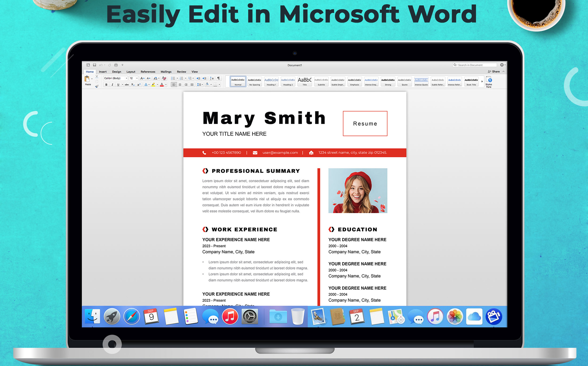Open the Review tab
Image resolution: width=588 pixels, height=366 pixels.
coord(181,72)
